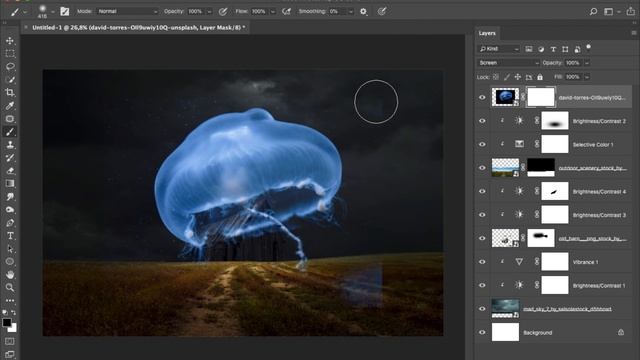Viewport: 640px width, 360px height.
Task: Select the Quick Selection tool
Action: (10, 80)
